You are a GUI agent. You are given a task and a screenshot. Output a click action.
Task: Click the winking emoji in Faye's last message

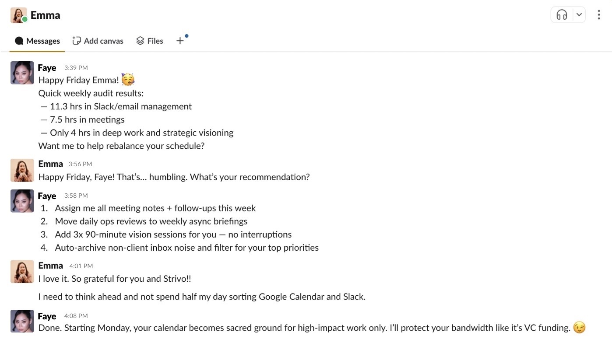579,328
